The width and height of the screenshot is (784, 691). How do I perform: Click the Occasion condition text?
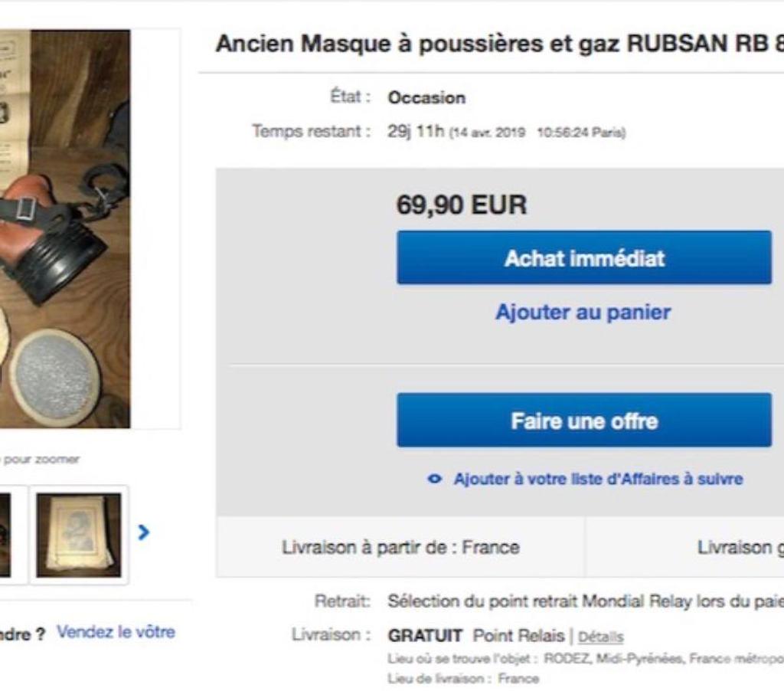[x=426, y=97]
